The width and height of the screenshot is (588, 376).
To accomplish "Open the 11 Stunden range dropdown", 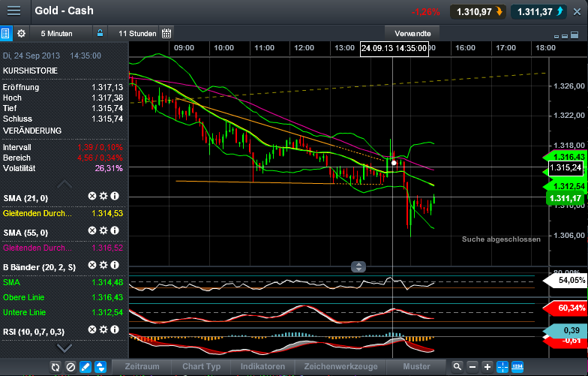I will (137, 33).
